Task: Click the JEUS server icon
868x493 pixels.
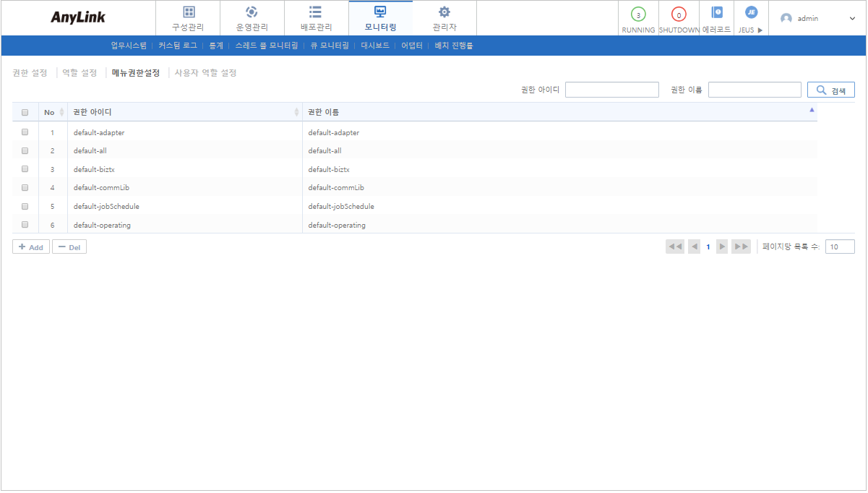Action: pyautogui.click(x=751, y=12)
